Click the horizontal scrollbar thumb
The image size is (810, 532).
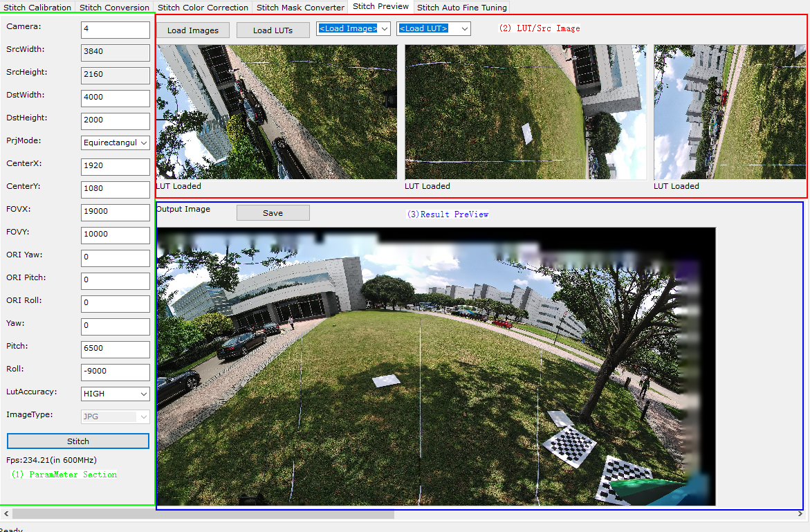coord(203,514)
